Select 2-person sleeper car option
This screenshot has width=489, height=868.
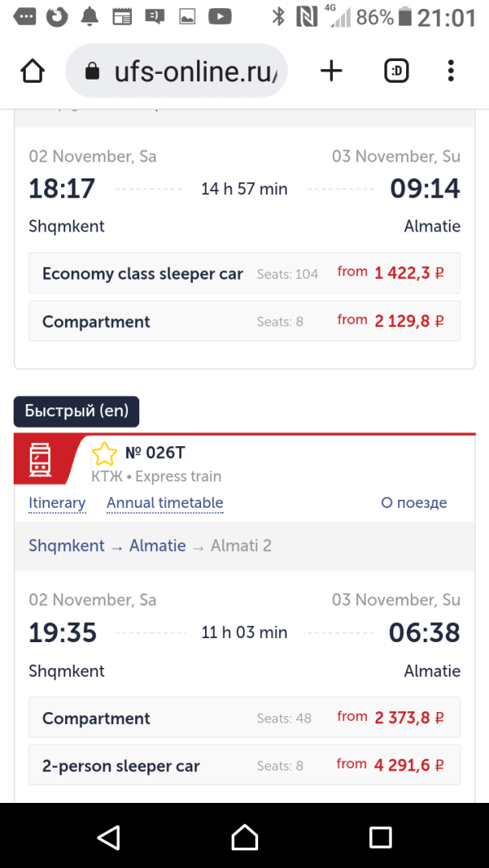[244, 765]
